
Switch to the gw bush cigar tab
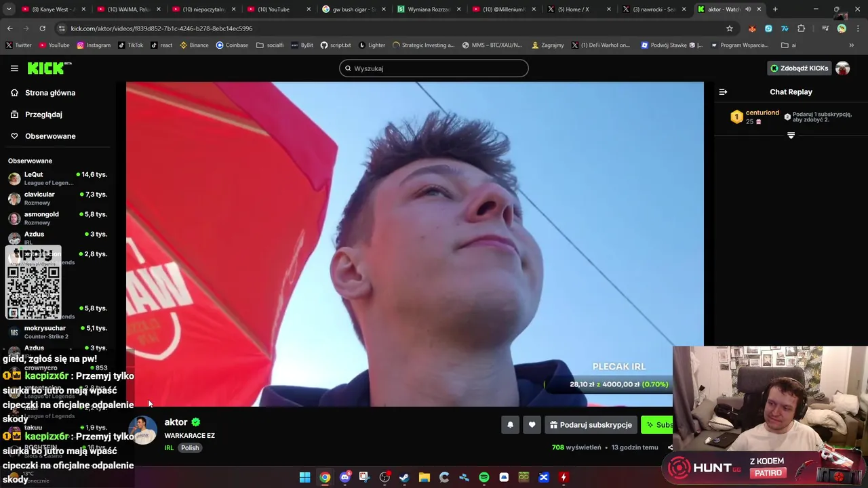[x=353, y=9]
